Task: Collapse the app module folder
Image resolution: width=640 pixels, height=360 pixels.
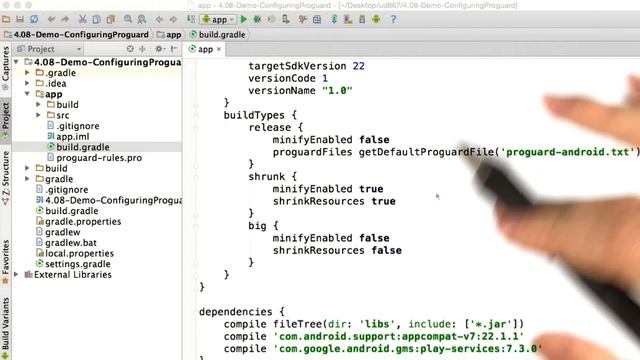Action: click(x=27, y=94)
